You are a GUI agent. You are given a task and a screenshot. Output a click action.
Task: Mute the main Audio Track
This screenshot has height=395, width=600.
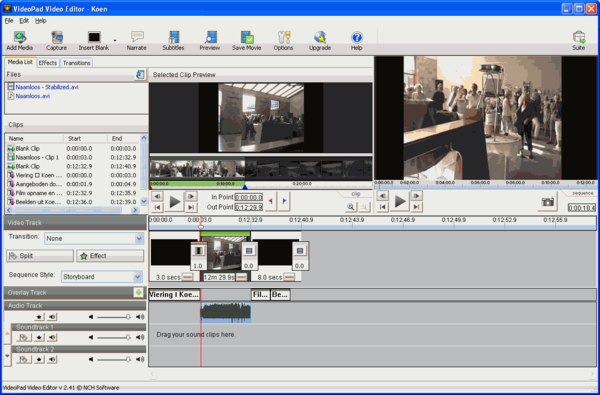[52, 317]
